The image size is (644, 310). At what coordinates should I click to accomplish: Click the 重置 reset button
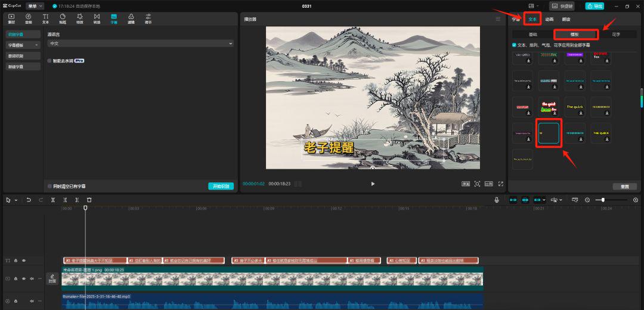[624, 187]
